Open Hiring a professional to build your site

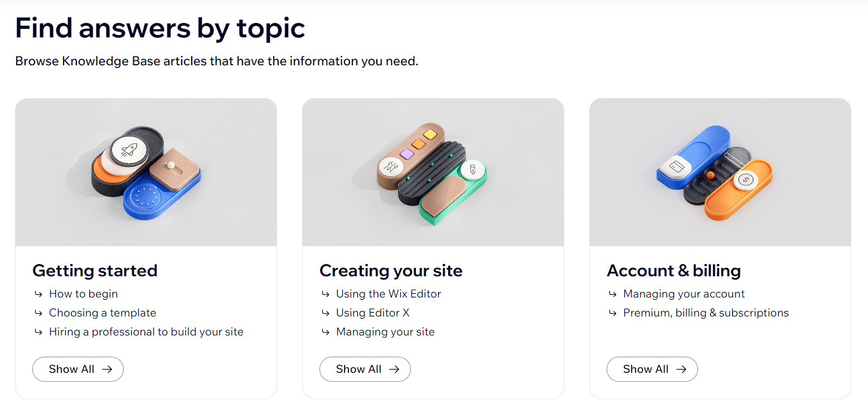coord(146,332)
